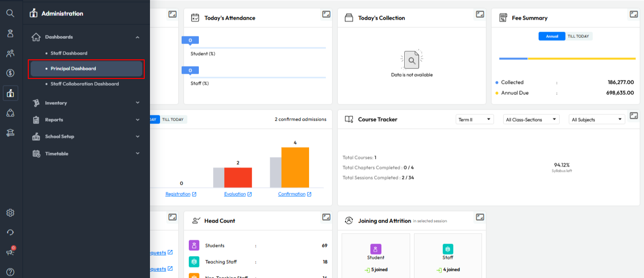Click the Staff attendance progress bar

point(258,78)
